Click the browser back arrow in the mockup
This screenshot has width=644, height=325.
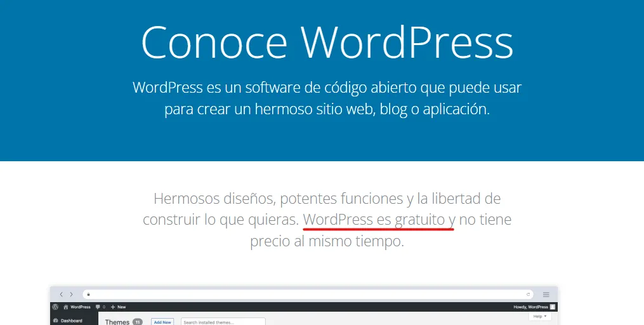(61, 294)
